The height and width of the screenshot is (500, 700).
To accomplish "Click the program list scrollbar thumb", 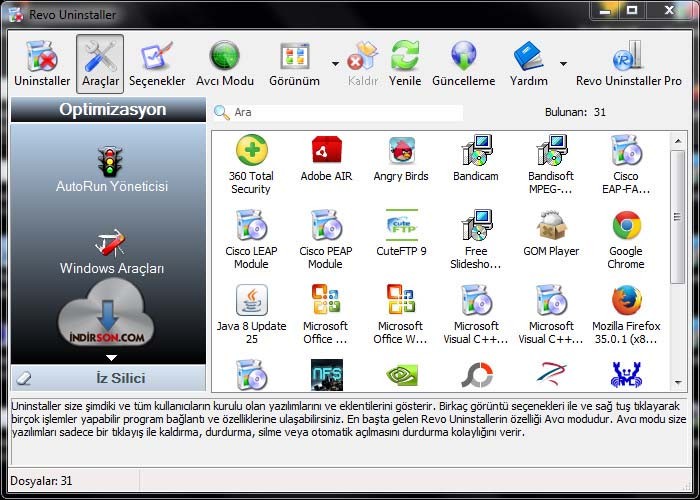I will coord(678,217).
